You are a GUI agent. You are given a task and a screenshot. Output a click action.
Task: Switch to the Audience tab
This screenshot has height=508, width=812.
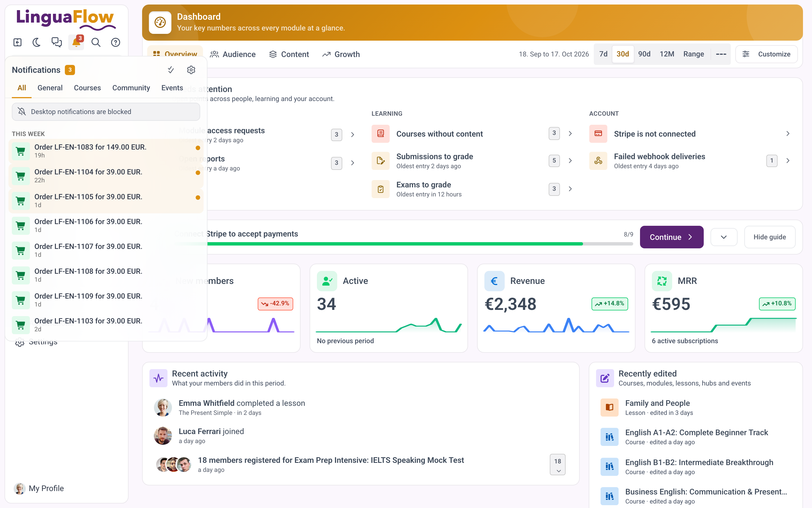pos(233,54)
